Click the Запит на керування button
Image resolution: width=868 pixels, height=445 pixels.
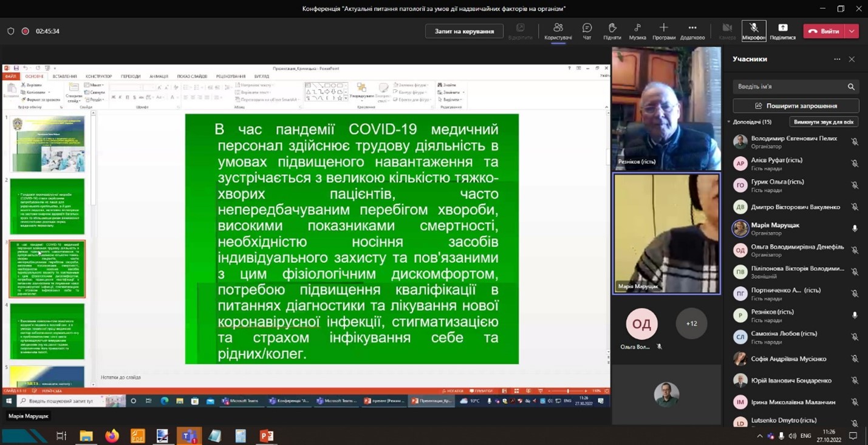pos(464,31)
